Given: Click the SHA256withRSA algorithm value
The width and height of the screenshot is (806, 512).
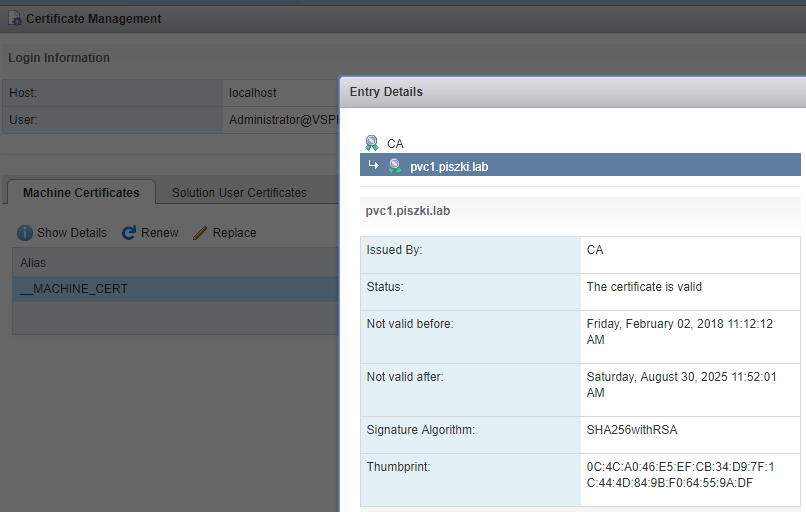Looking at the screenshot, I should (x=632, y=430).
